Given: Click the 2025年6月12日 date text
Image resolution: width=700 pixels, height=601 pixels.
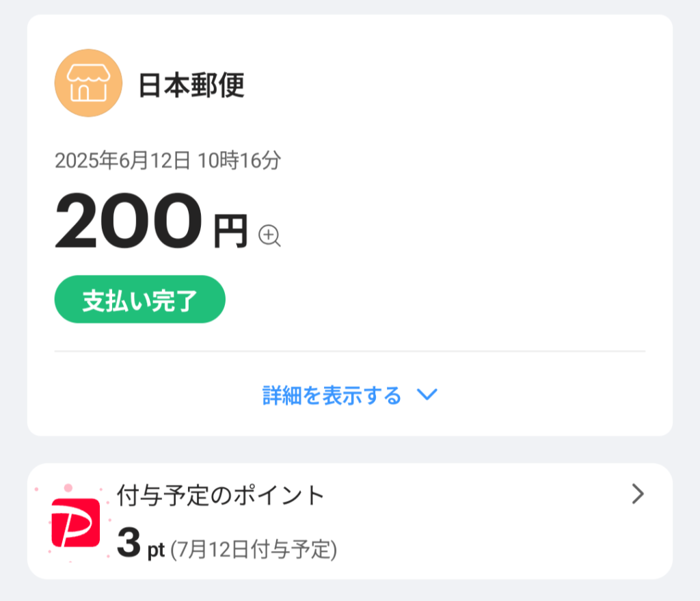Looking at the screenshot, I should pos(122,161).
